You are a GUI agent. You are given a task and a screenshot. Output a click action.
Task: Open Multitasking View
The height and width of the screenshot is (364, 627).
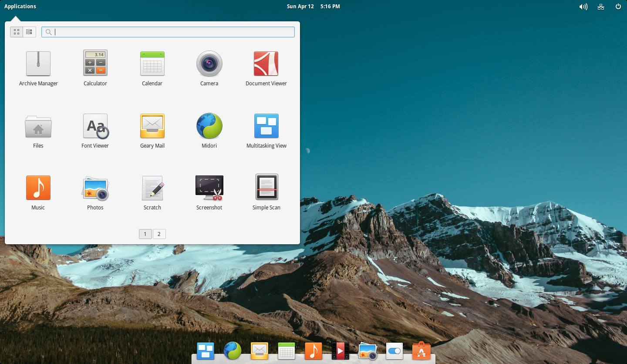click(266, 126)
